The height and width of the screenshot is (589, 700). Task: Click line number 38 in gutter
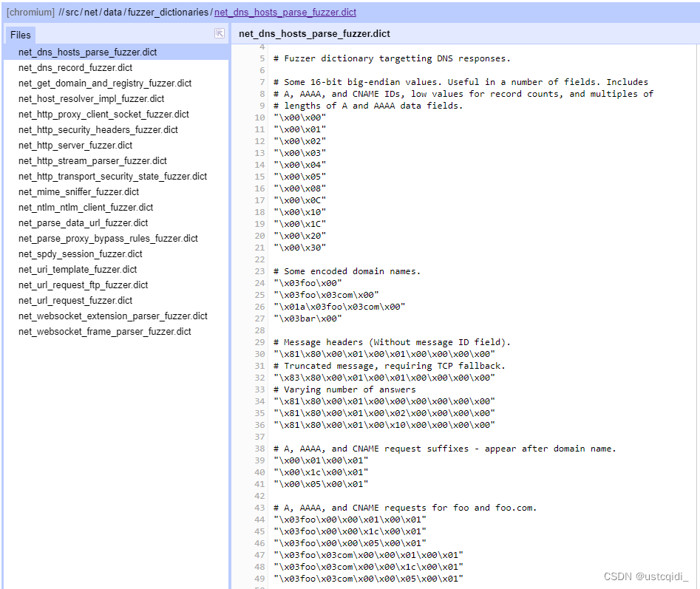260,449
